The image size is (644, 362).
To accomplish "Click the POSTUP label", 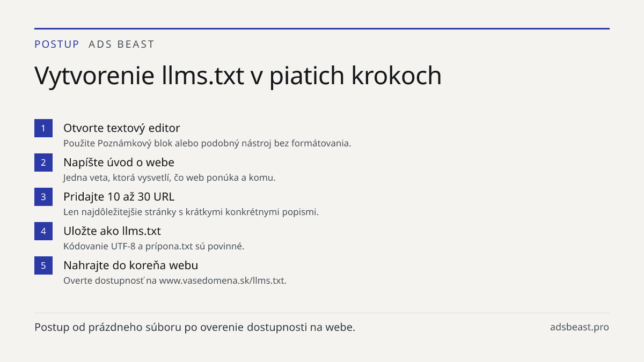I will [x=57, y=45].
